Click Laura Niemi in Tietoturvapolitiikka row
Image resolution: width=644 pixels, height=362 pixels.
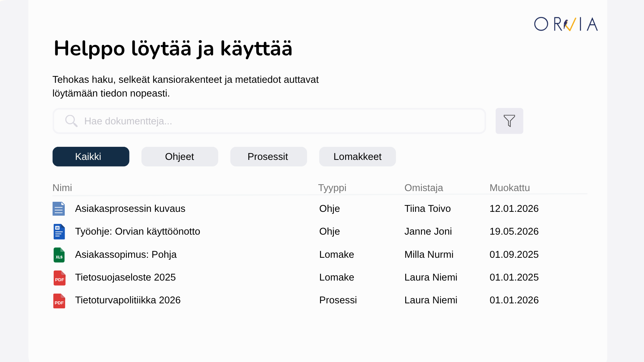coord(431,300)
